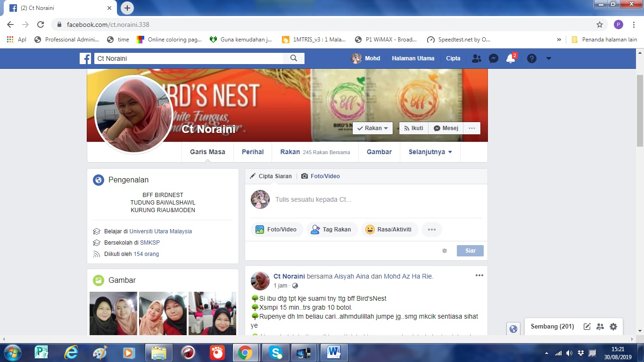Open post options three-dots on Ct Noraini post
Image resolution: width=644 pixels, height=362 pixels.
pyautogui.click(x=479, y=276)
